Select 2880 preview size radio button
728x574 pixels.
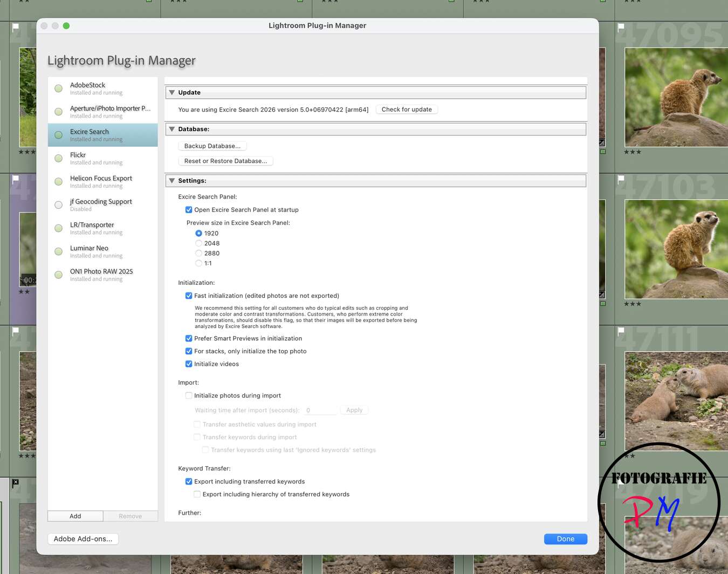coord(198,254)
